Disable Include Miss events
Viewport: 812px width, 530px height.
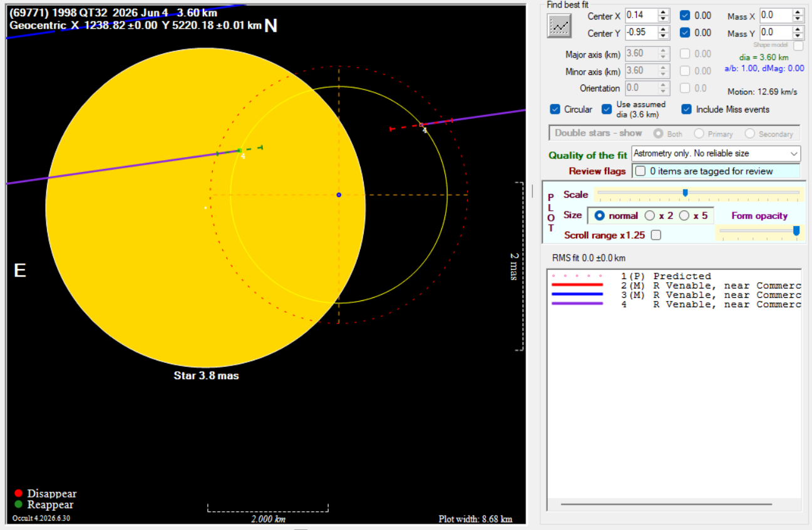pos(687,109)
